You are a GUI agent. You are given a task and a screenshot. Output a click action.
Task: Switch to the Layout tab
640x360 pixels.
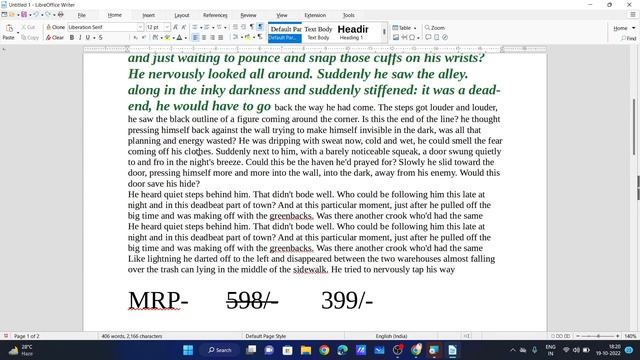point(182,15)
